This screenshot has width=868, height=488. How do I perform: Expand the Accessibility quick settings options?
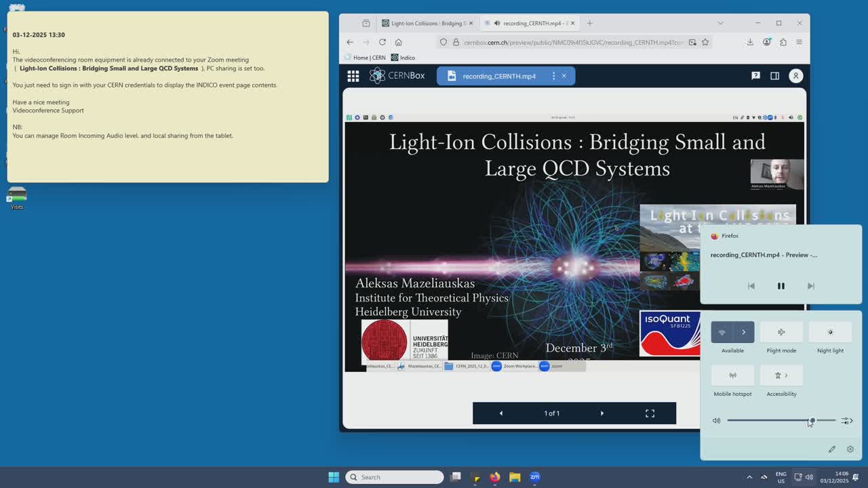781,375
